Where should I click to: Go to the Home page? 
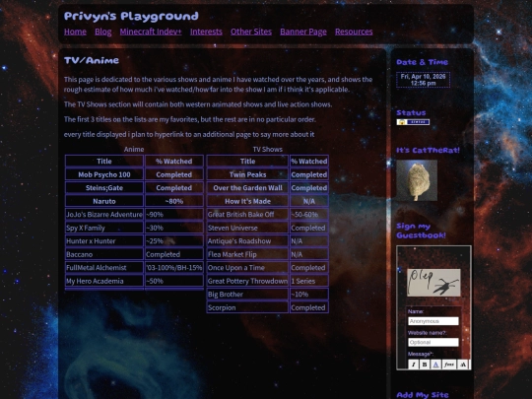(75, 32)
